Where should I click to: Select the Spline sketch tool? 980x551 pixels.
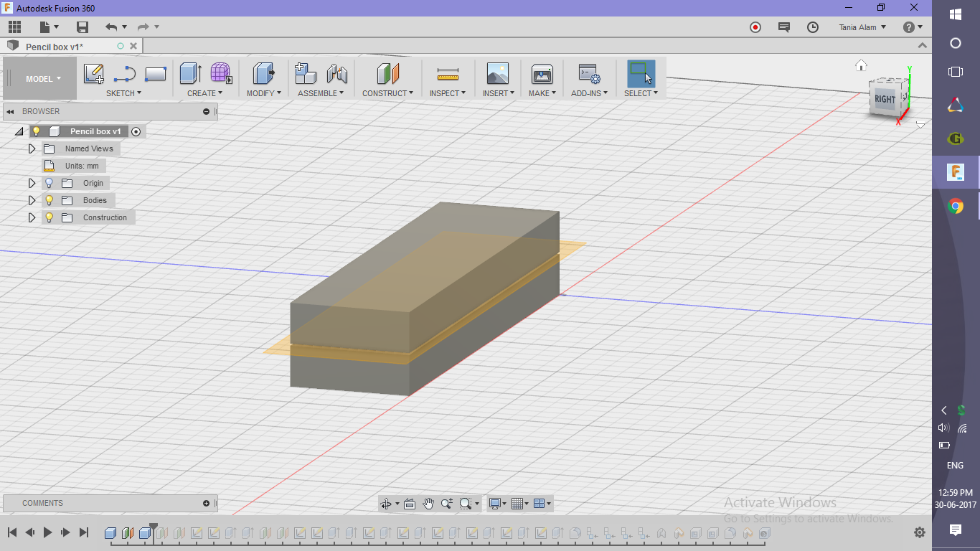(x=125, y=74)
